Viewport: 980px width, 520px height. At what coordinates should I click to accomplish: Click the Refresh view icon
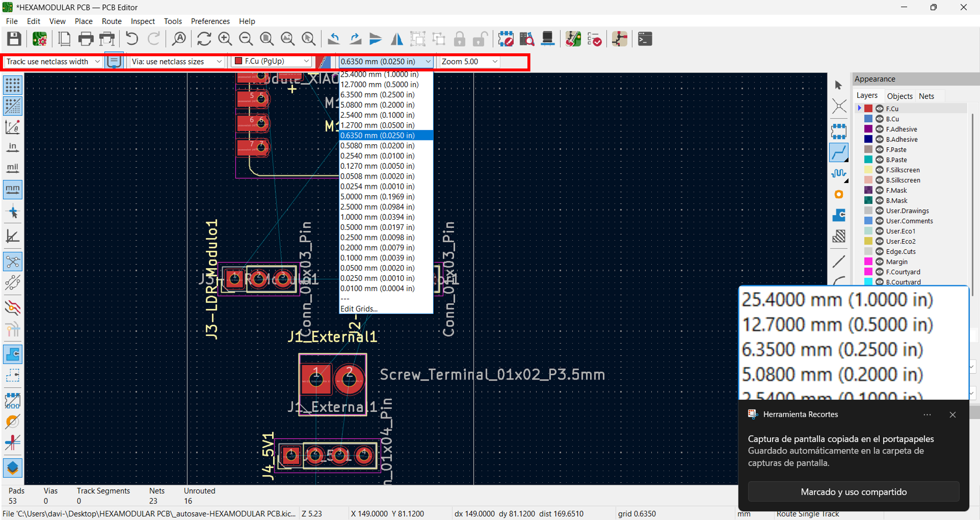click(204, 39)
